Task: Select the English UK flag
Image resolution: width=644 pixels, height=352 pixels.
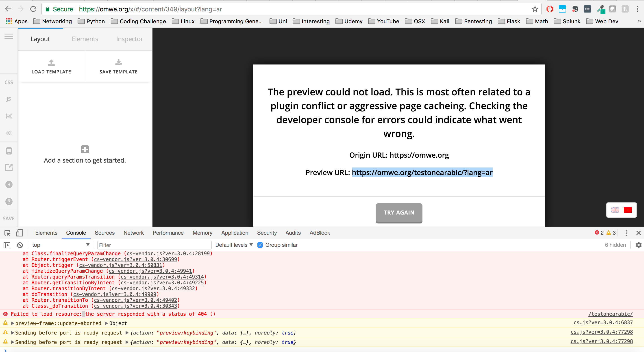Action: pyautogui.click(x=615, y=210)
